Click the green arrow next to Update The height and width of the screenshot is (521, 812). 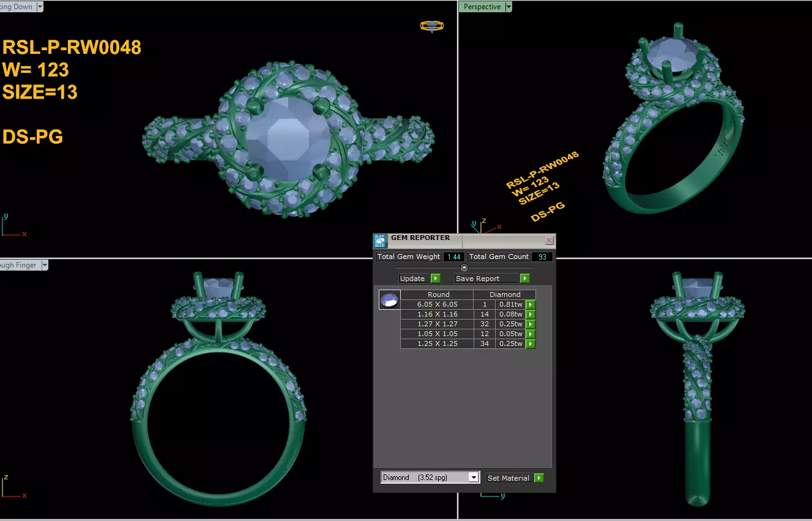[x=435, y=279]
